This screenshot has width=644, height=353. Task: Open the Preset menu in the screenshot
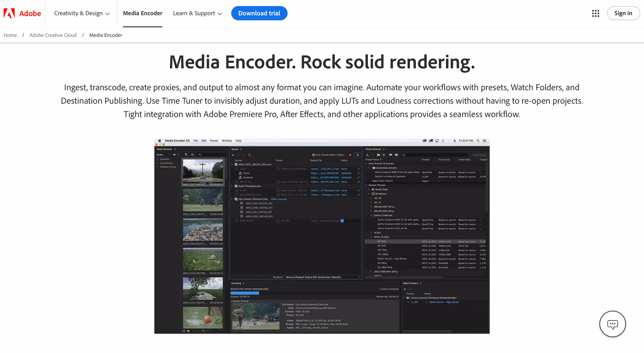(x=214, y=141)
